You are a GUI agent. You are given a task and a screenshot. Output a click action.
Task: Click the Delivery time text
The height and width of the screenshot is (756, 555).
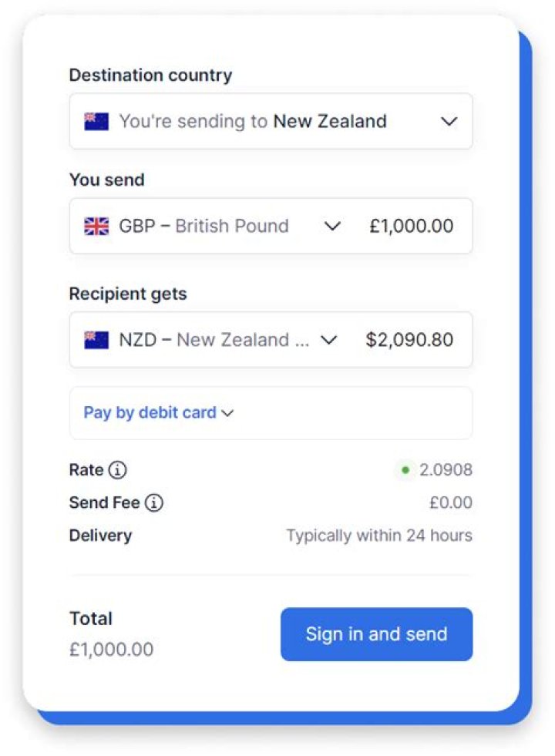(378, 535)
